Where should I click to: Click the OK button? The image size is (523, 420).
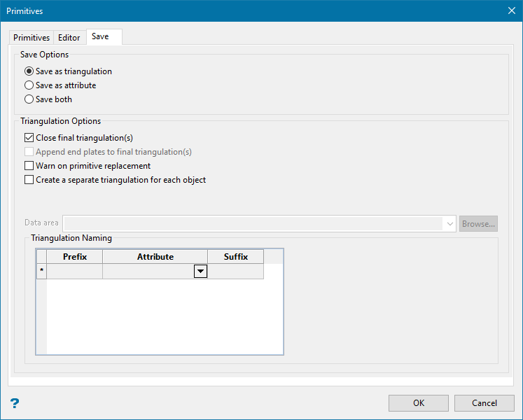[419, 403]
